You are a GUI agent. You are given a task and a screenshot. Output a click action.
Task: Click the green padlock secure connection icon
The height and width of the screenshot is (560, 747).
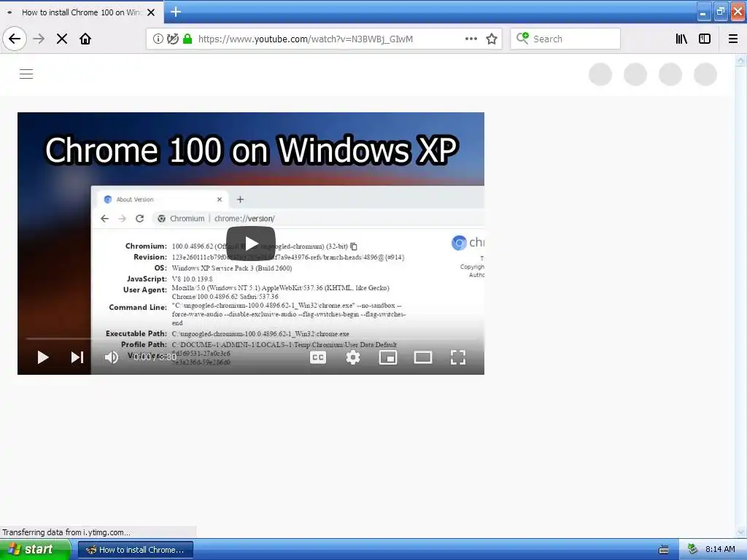pos(187,39)
